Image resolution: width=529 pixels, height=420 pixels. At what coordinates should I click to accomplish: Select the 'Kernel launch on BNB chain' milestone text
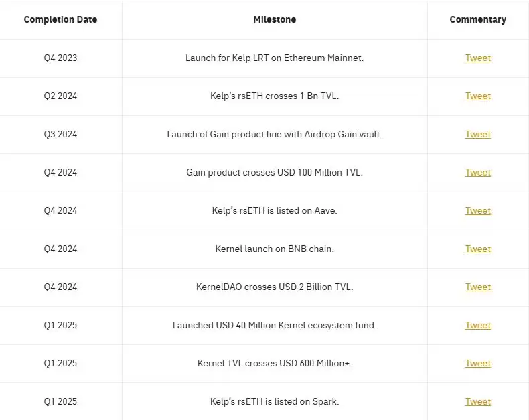coord(275,249)
